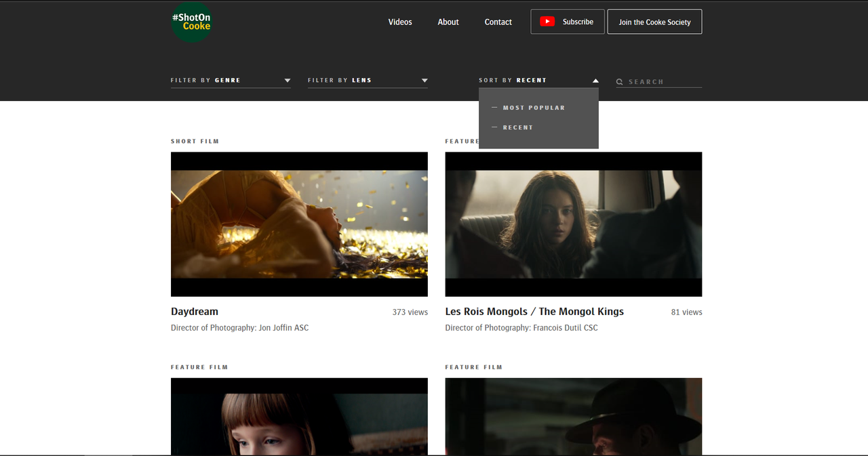Open the Daydream video thumbnail
Viewport: 868px width, 456px height.
pos(299,224)
